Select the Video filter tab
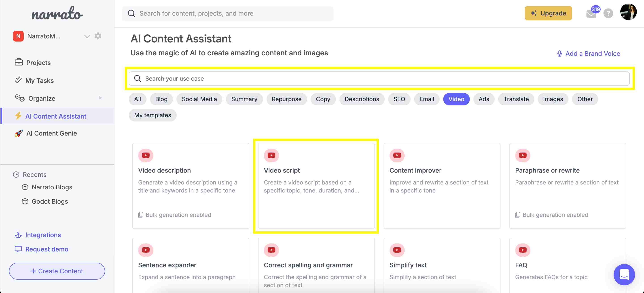The height and width of the screenshot is (293, 644). point(456,99)
